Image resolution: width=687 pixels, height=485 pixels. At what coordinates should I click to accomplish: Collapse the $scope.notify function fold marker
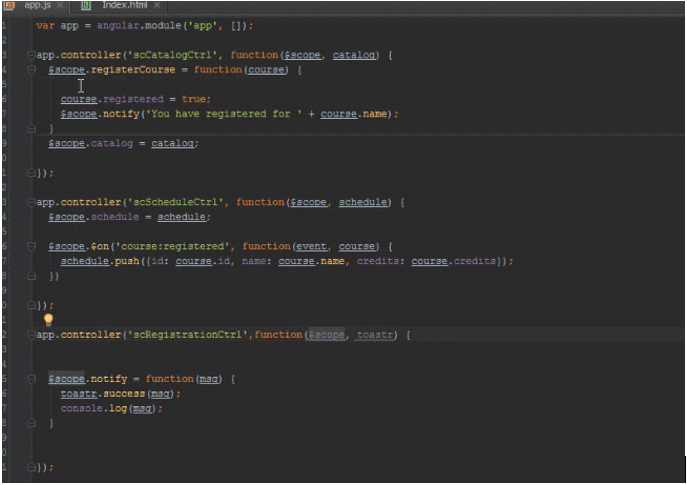31,379
